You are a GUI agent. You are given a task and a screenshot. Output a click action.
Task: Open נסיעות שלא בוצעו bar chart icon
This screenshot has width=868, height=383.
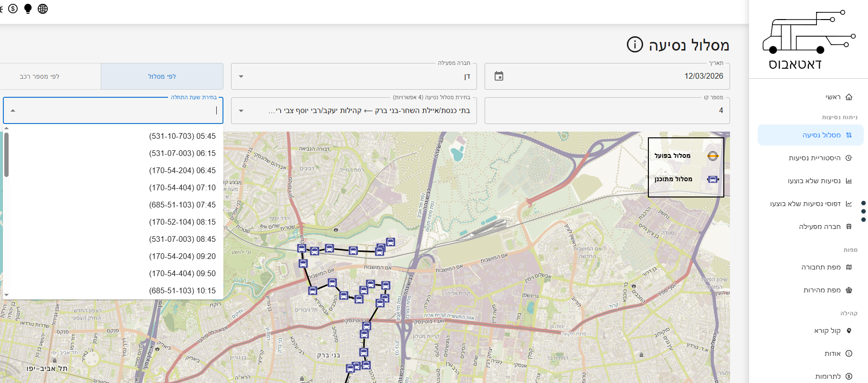pyautogui.click(x=849, y=181)
